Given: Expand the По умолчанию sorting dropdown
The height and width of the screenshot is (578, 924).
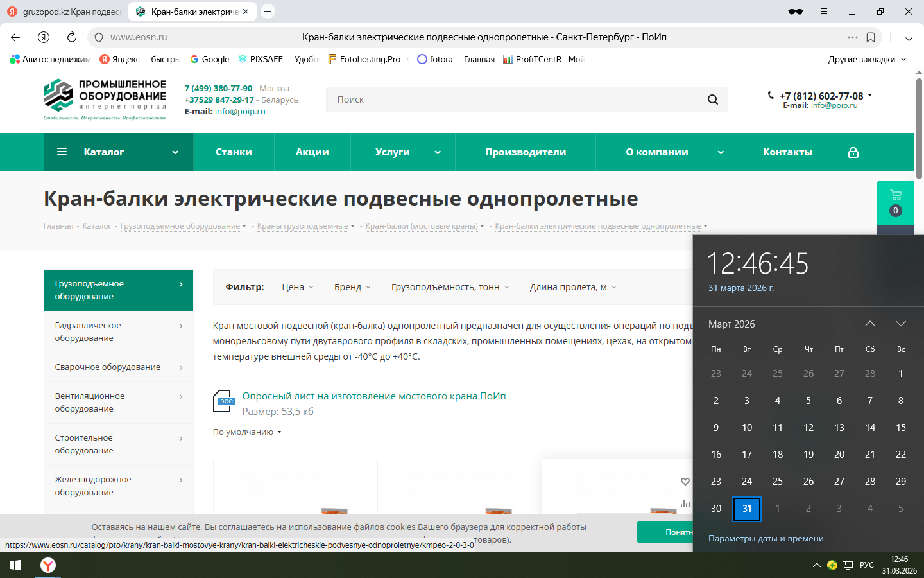Looking at the screenshot, I should click(x=247, y=432).
